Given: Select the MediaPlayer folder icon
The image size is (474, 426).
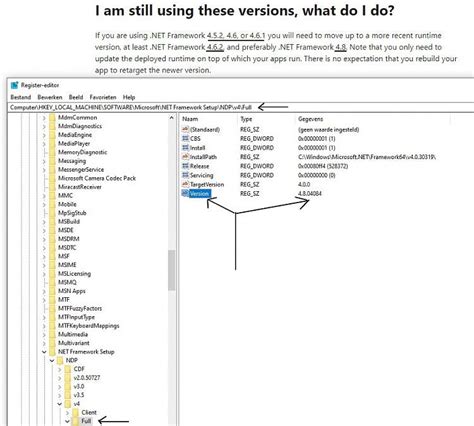Looking at the screenshot, I should [52, 144].
